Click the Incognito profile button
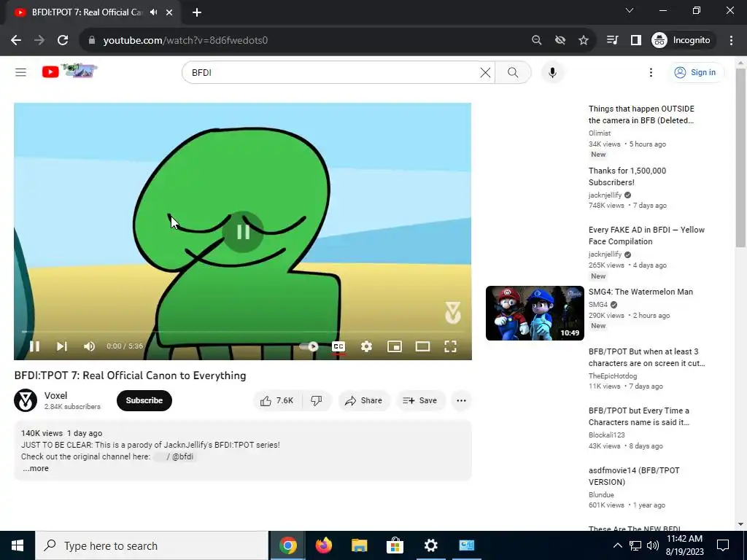 tap(681, 40)
